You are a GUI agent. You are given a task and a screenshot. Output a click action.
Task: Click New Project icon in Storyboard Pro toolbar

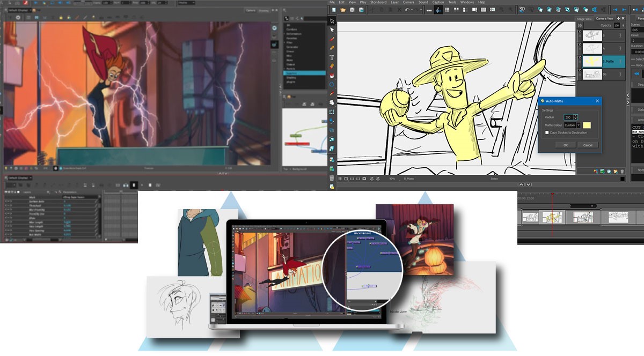(x=334, y=10)
